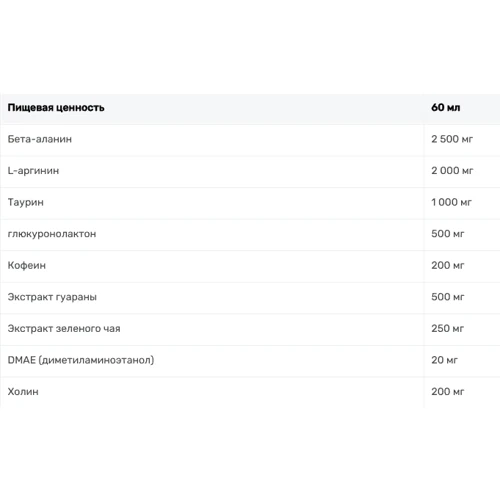Click the '250 мг' value

click(x=447, y=328)
